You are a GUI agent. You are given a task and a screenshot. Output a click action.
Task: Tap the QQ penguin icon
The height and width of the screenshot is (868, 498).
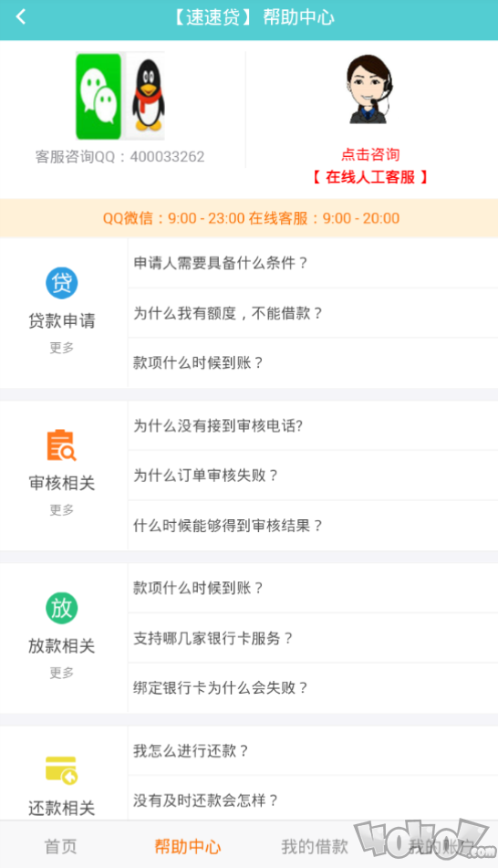(147, 95)
